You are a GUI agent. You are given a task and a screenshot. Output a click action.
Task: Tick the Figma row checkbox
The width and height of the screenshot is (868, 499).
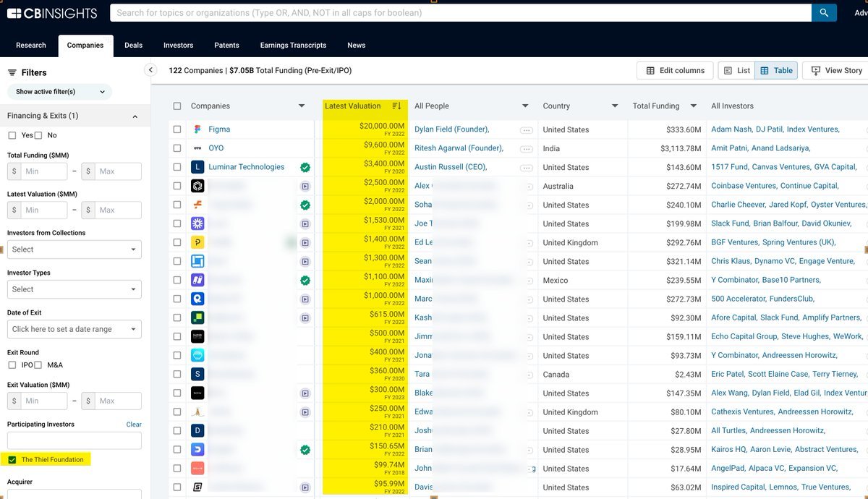click(177, 129)
